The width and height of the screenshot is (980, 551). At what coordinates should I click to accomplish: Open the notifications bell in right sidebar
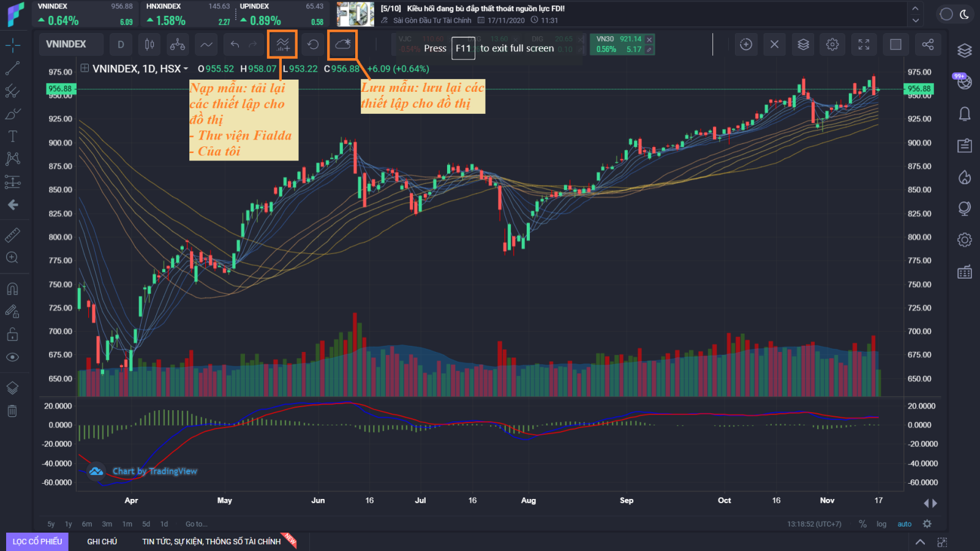click(x=964, y=114)
